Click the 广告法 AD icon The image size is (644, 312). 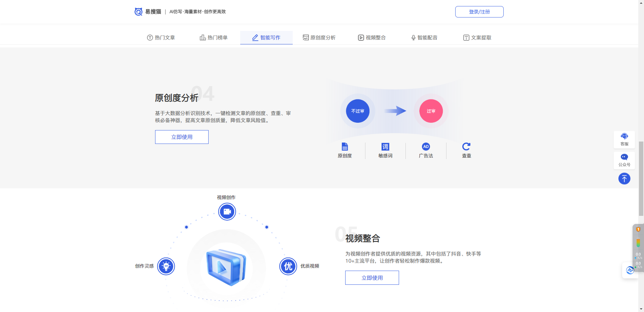[x=426, y=147]
